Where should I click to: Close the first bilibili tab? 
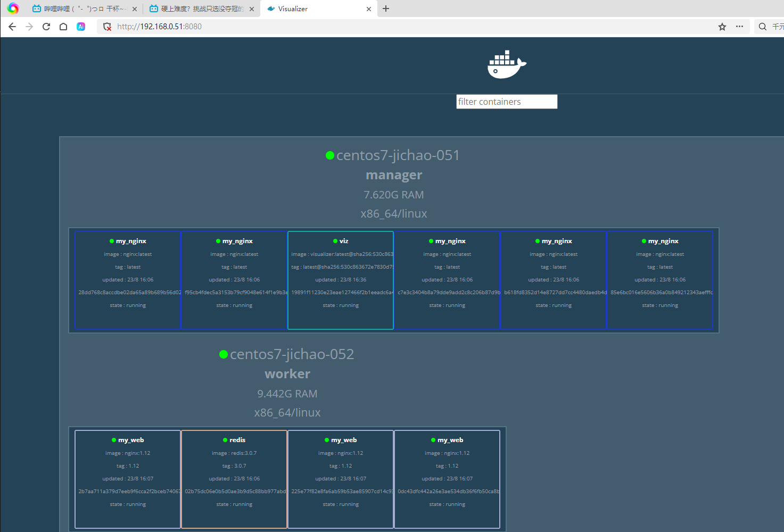click(x=134, y=9)
